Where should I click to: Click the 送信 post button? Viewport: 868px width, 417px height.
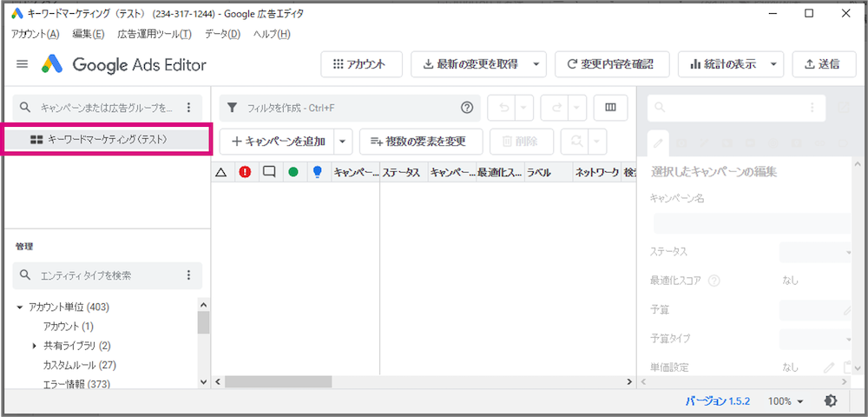(824, 64)
